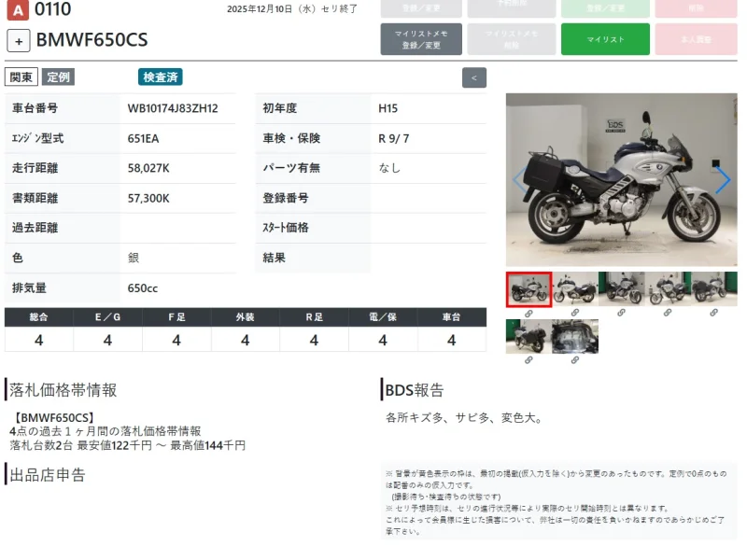Image resolution: width=747 pixels, height=560 pixels.
Task: Expand the plus button beside BMWF650CS
Action: point(19,41)
